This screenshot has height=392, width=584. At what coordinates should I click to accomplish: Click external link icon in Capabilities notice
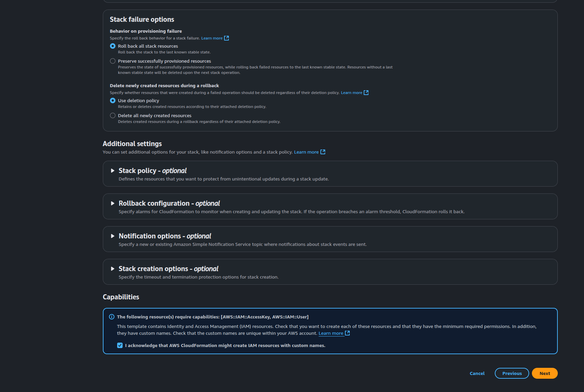click(x=347, y=333)
